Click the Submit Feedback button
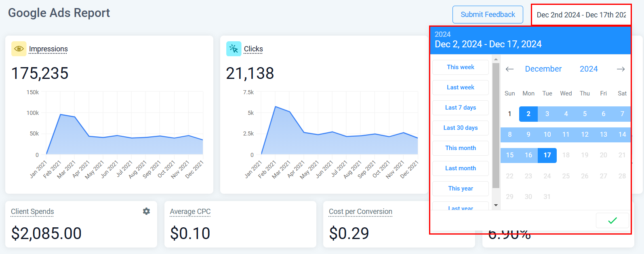 click(488, 15)
